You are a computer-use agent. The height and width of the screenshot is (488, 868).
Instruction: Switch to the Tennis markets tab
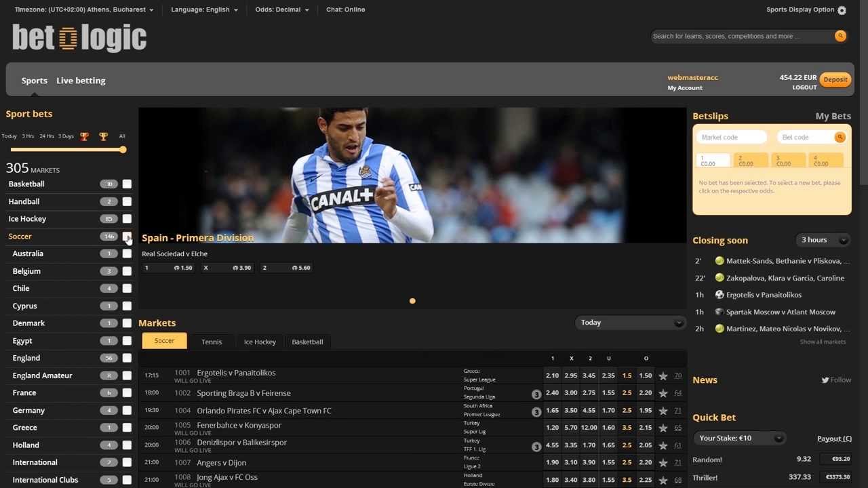click(x=212, y=342)
